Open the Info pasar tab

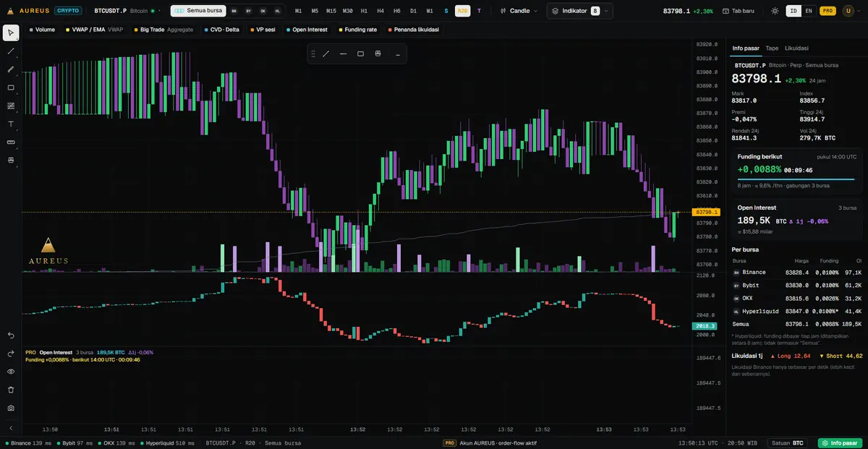coord(746,48)
